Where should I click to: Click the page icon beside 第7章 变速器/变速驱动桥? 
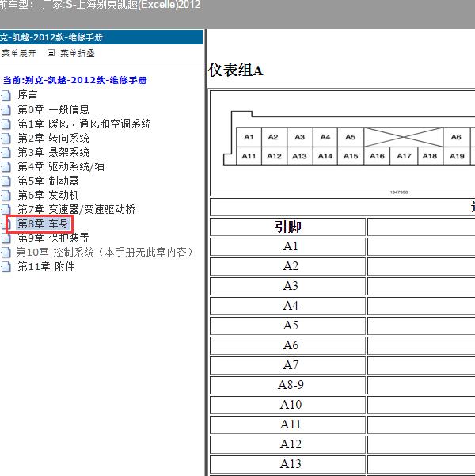(6, 210)
